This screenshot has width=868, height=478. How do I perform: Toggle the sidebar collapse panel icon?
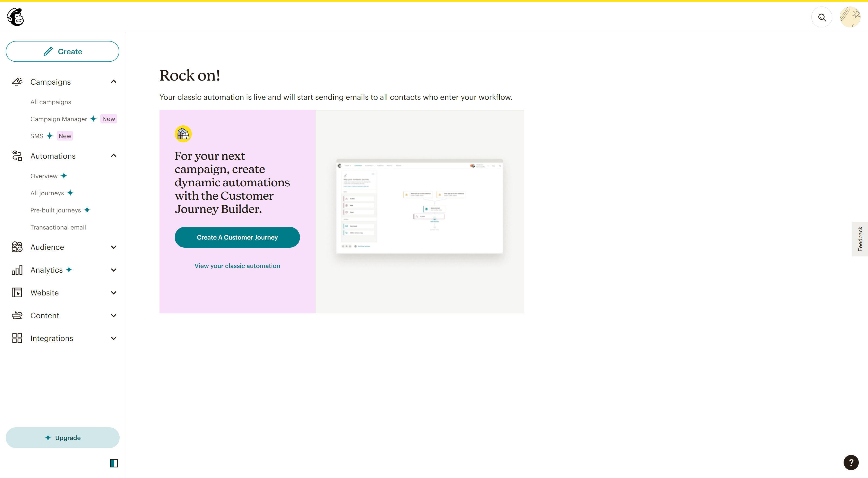tap(114, 463)
